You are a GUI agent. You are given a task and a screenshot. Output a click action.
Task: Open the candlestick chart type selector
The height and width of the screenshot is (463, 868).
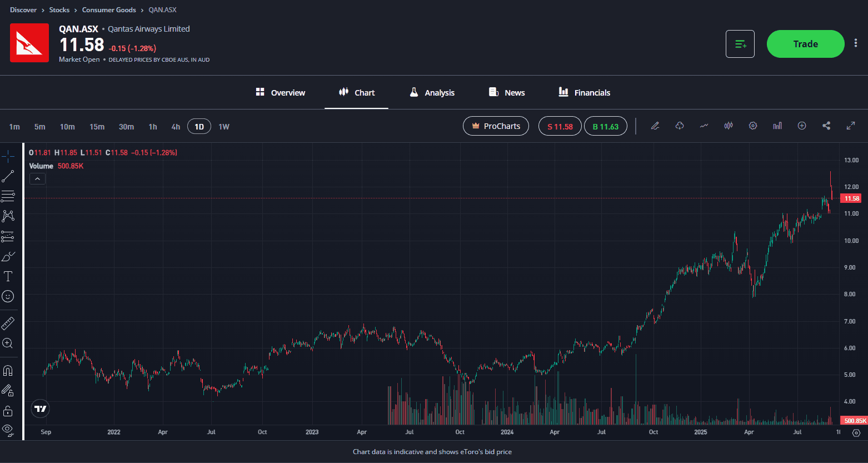point(729,126)
